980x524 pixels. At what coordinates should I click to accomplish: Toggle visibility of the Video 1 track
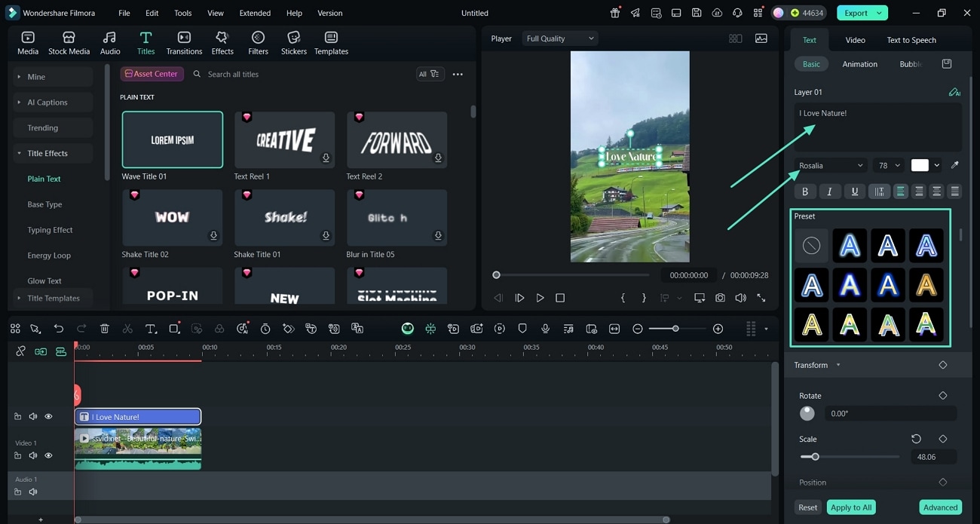tap(48, 455)
